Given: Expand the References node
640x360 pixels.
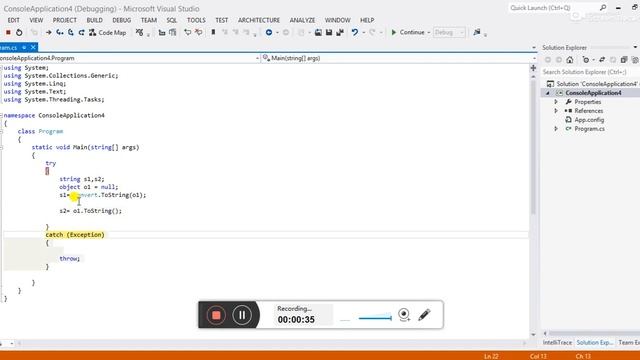Looking at the screenshot, I should tap(556, 111).
